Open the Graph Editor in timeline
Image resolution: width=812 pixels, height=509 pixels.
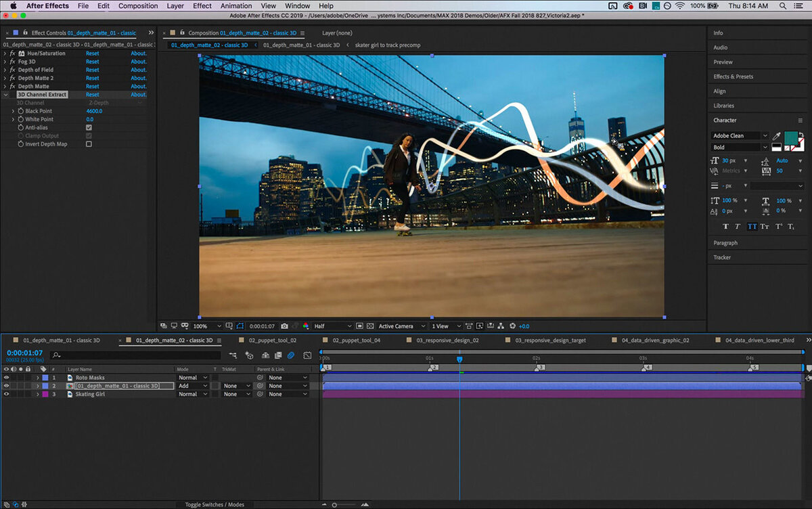tap(307, 355)
